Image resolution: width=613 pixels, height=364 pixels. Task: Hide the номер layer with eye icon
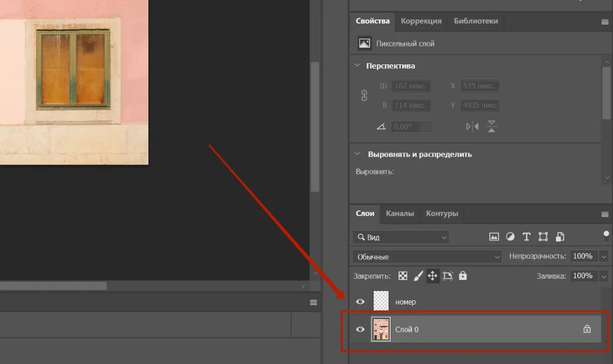coord(360,301)
